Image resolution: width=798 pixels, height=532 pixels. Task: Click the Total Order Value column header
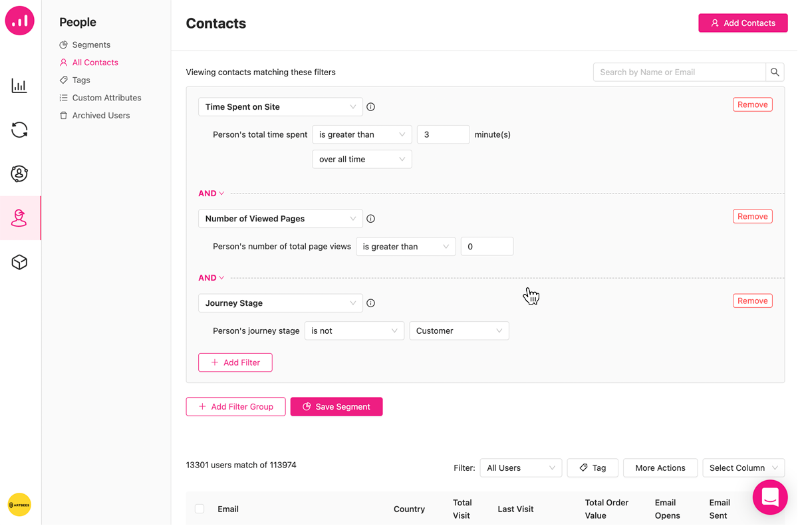[606, 509]
